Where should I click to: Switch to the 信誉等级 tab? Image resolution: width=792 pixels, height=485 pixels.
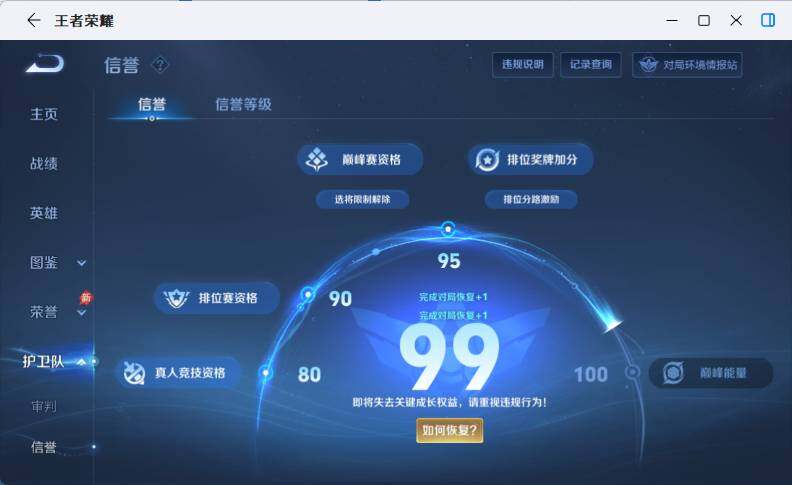(243, 105)
